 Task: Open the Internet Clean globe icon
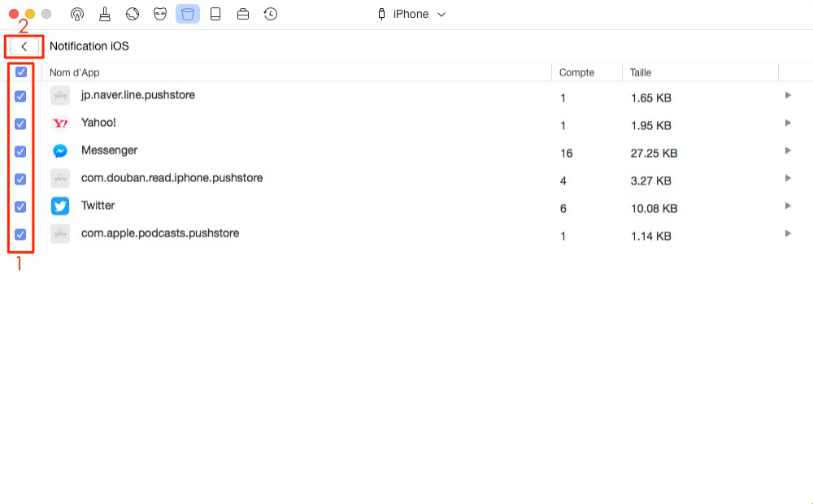coord(133,14)
